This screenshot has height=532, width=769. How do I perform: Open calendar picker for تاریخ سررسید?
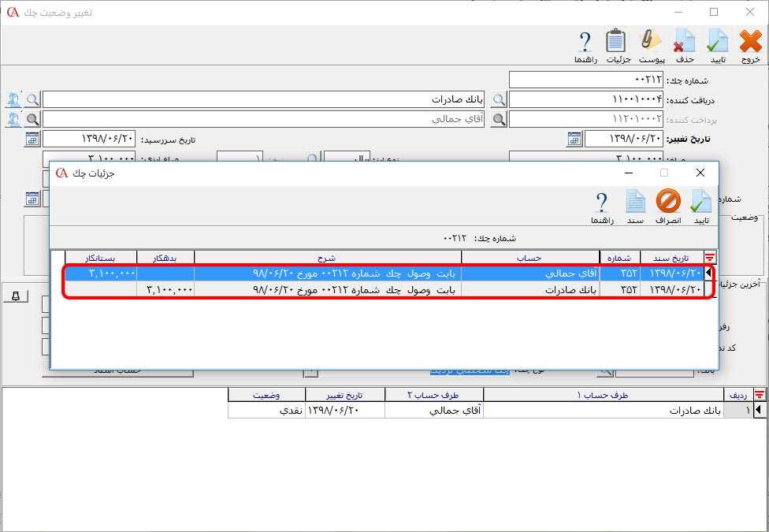click(x=32, y=139)
